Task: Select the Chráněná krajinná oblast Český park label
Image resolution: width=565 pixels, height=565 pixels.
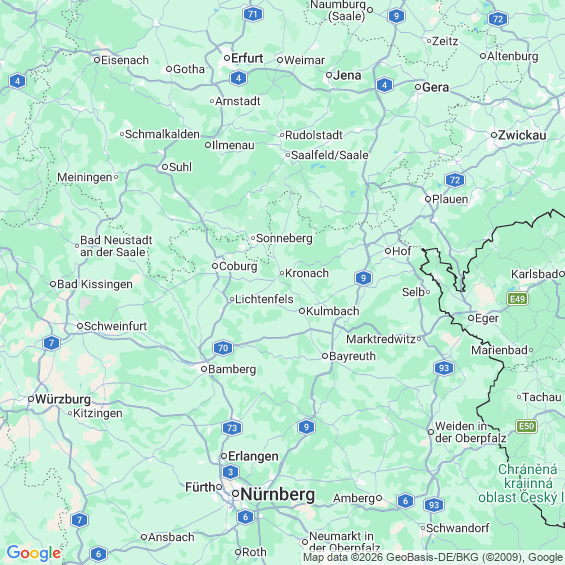Action: pyautogui.click(x=521, y=484)
